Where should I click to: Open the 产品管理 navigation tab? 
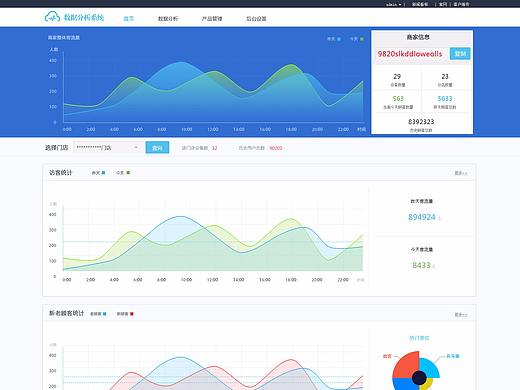tap(212, 19)
